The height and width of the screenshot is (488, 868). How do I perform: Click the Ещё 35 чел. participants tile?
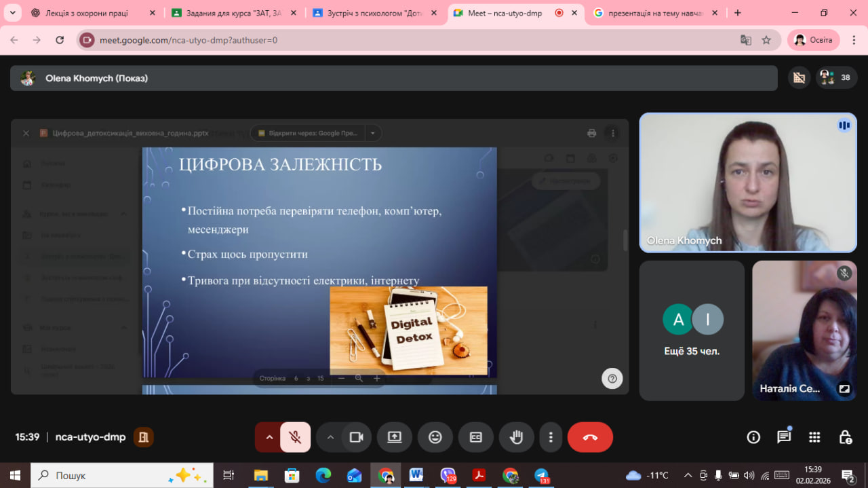692,331
